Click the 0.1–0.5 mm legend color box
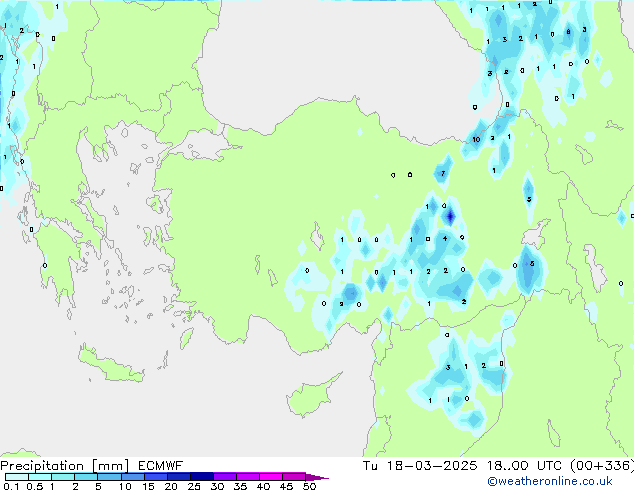This screenshot has width=634, height=490. 17,477
